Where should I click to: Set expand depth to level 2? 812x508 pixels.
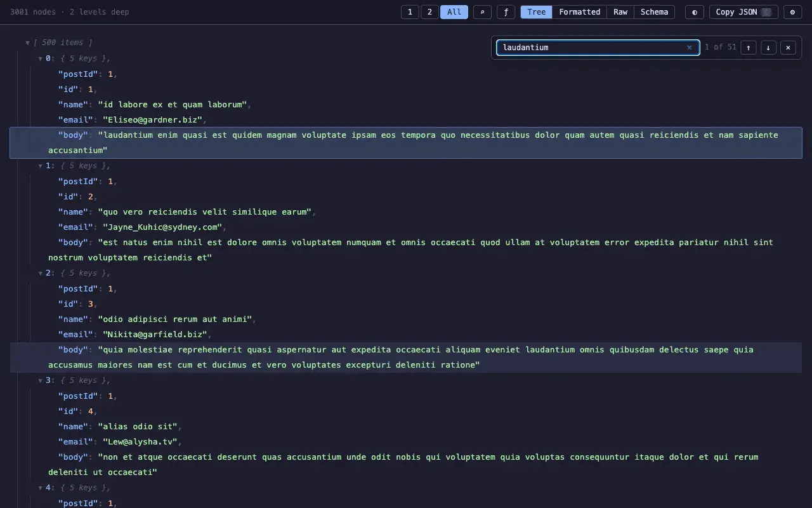429,12
